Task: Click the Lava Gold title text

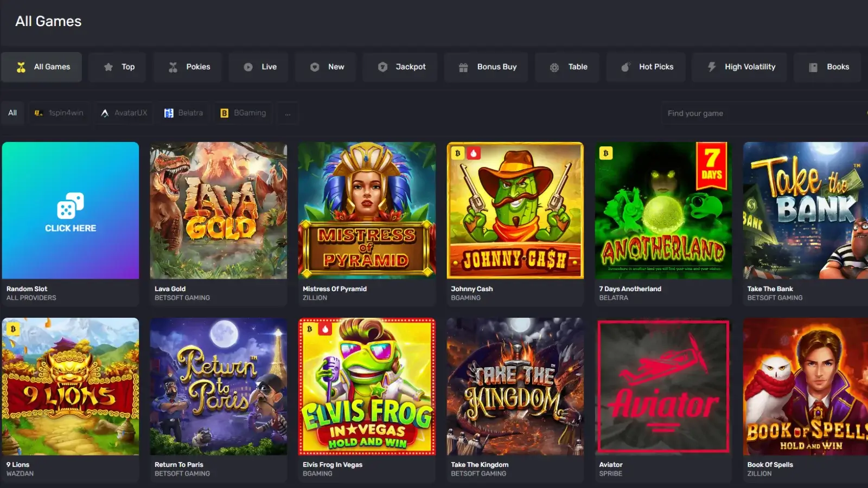Action: click(170, 289)
